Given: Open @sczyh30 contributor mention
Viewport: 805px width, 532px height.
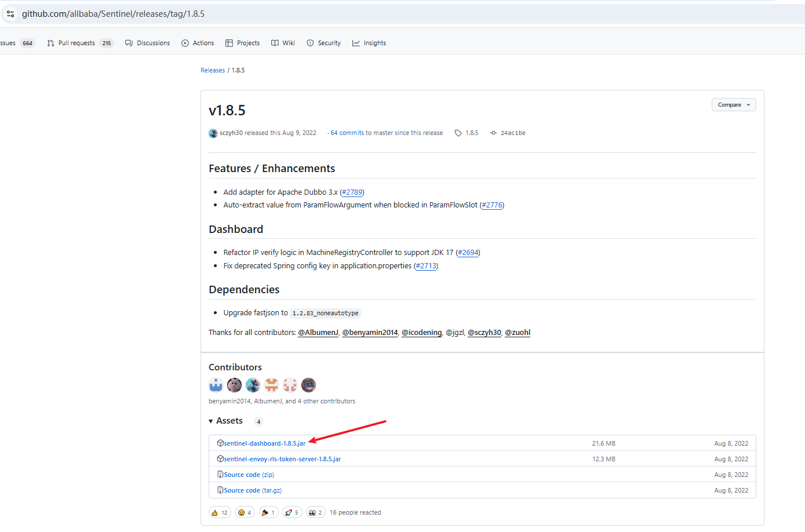Looking at the screenshot, I should pos(485,332).
